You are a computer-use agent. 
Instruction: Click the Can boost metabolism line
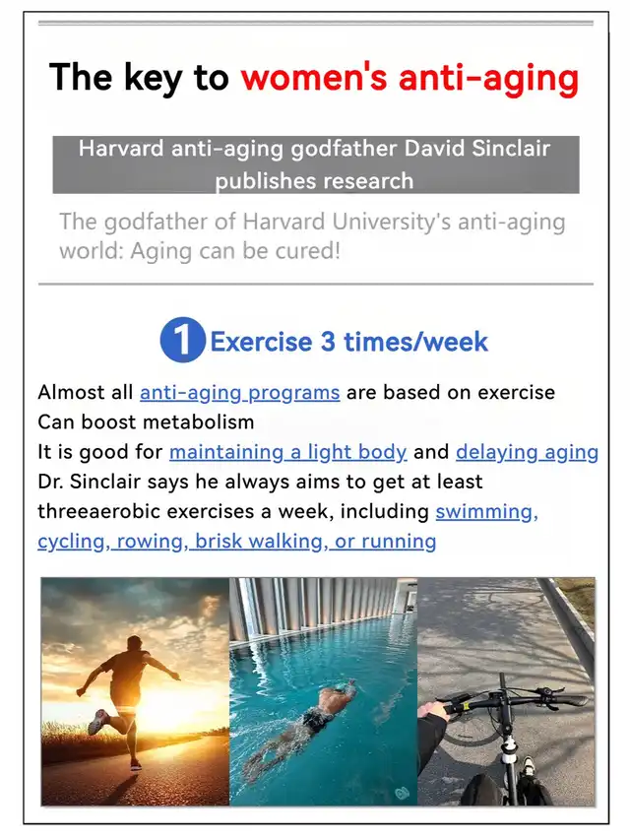(146, 422)
